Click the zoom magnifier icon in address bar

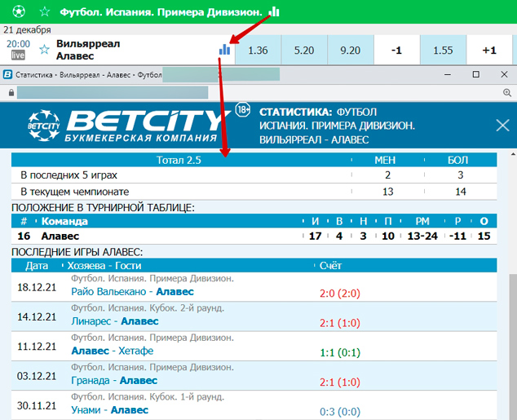(x=507, y=93)
